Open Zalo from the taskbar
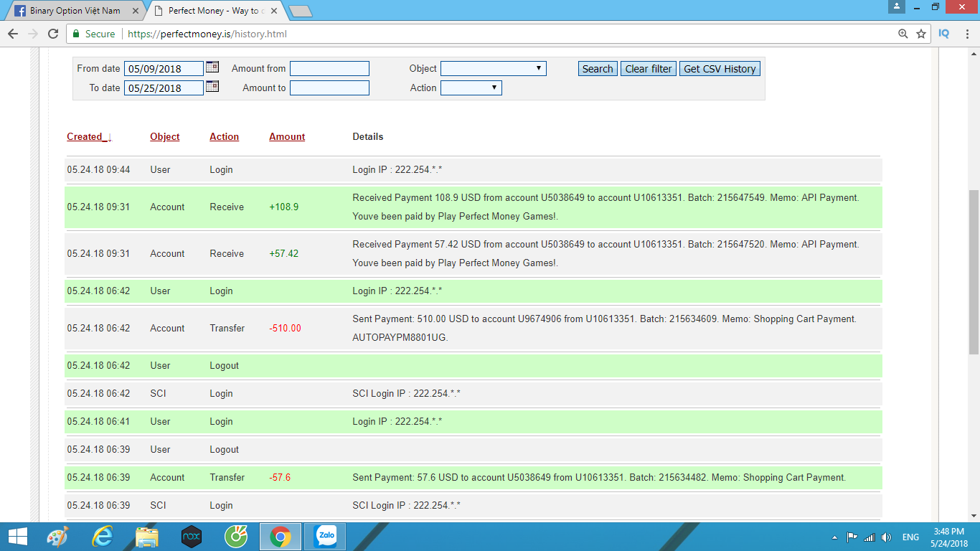 click(x=326, y=537)
